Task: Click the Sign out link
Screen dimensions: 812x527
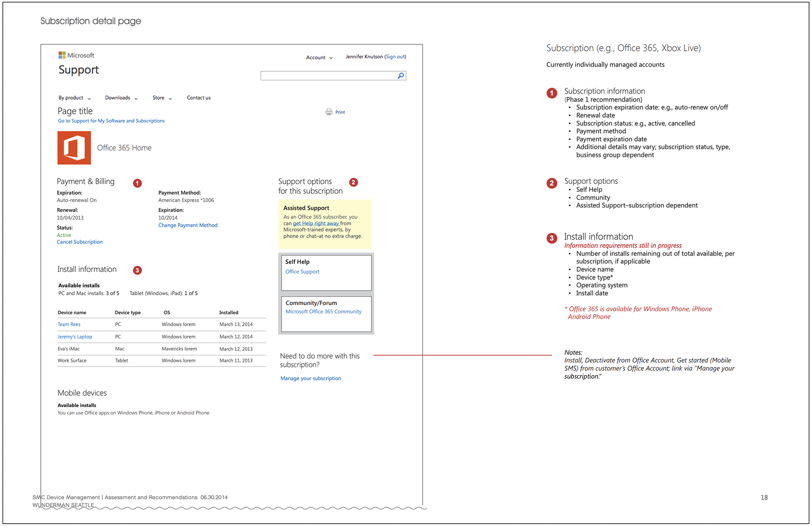Action: tap(395, 56)
